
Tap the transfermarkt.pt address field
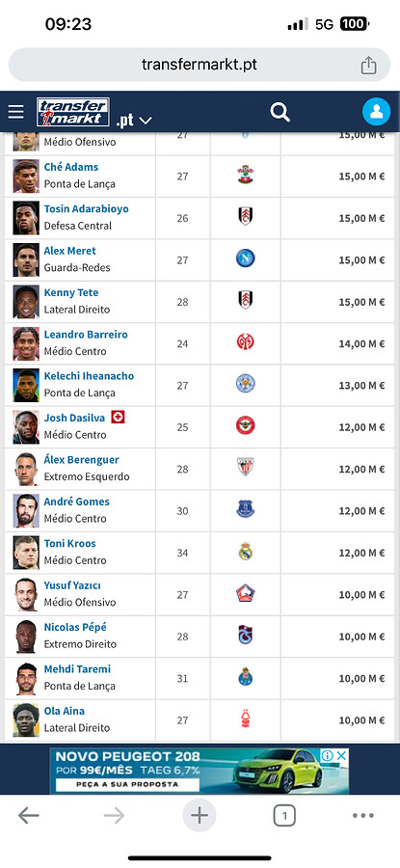click(200, 65)
